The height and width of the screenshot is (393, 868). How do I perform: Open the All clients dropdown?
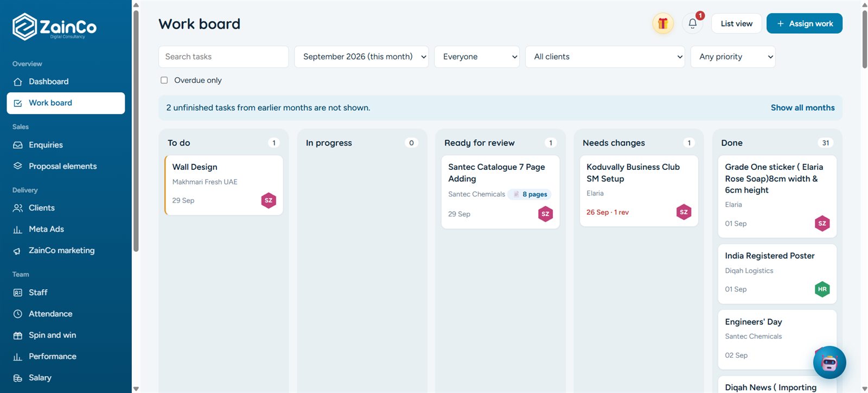(x=605, y=56)
